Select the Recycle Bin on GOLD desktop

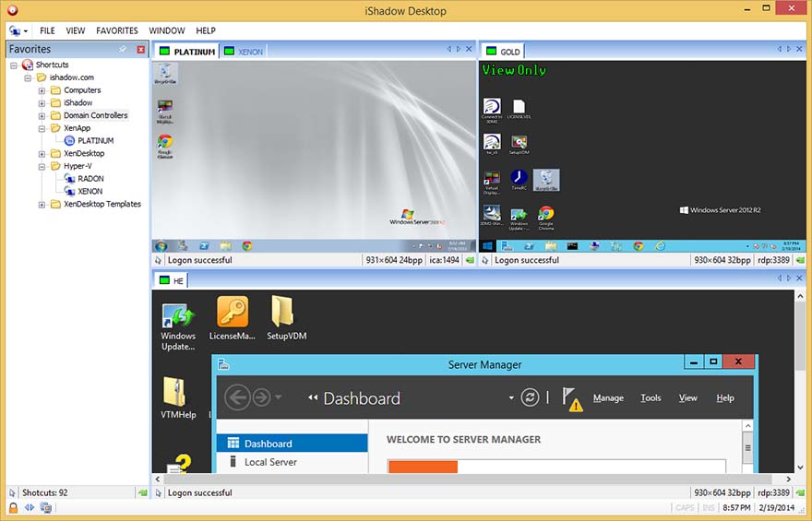[546, 180]
